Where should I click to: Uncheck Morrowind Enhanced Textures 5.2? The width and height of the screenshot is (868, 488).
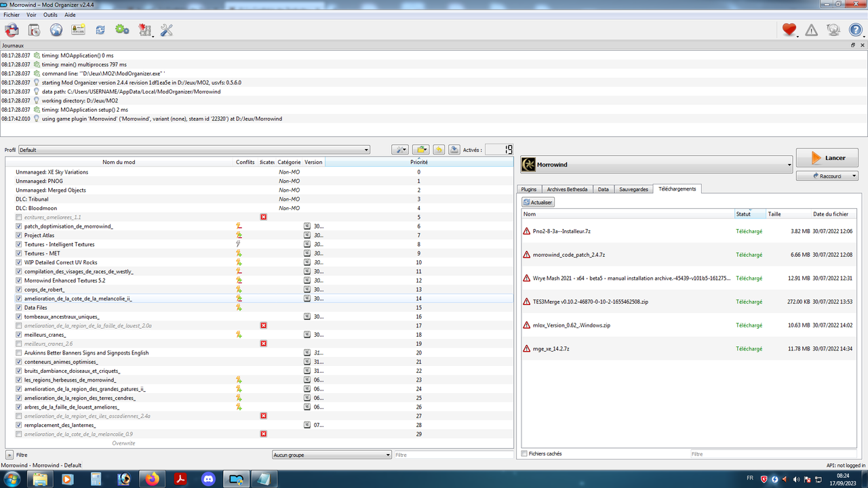(19, 281)
